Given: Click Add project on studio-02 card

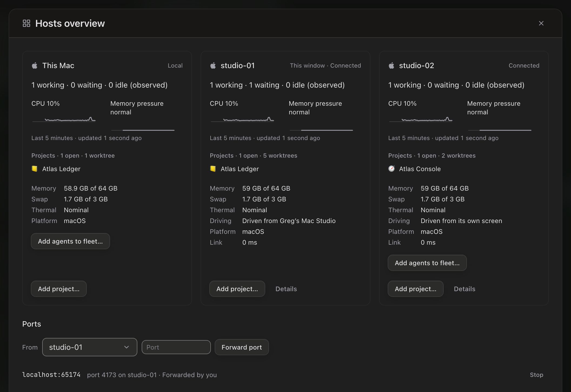Looking at the screenshot, I should tap(416, 289).
